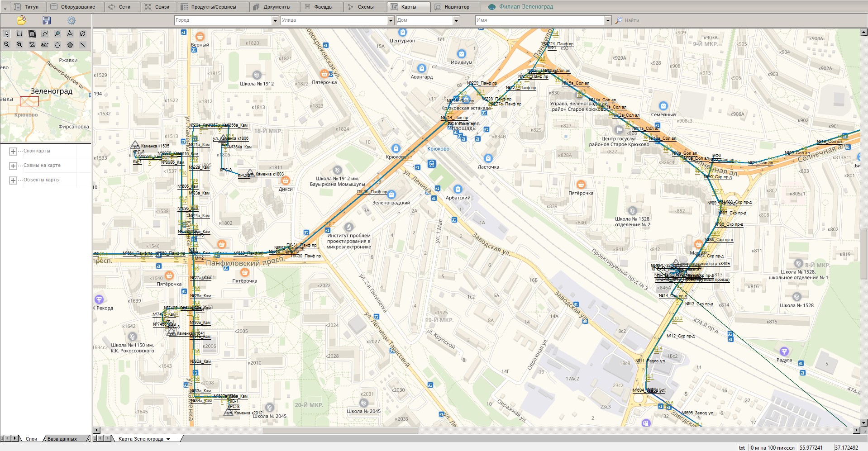Expand Слои карты tree node

(x=13, y=152)
